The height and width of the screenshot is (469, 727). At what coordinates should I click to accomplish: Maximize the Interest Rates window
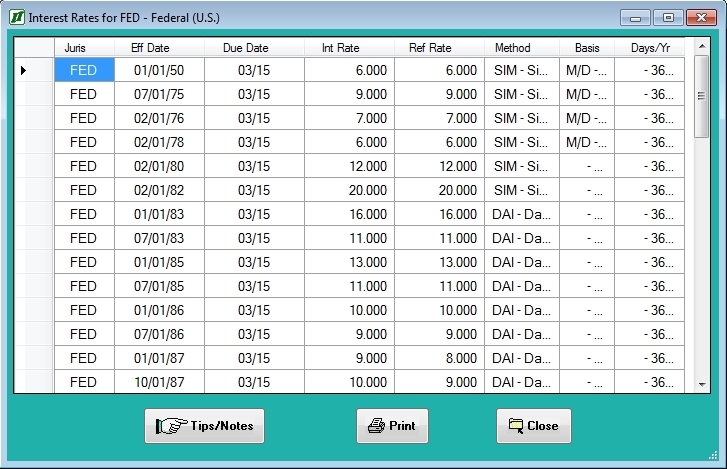(668, 18)
